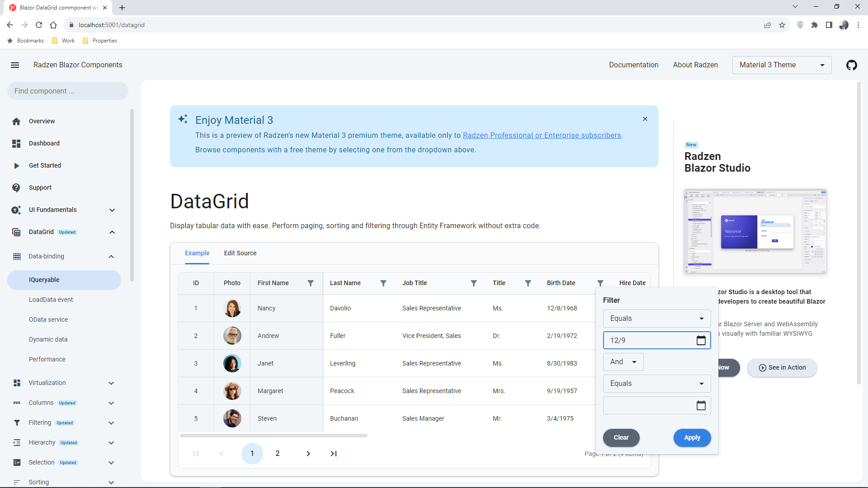Select the Dynamic data item
The image size is (868, 488).
pyautogui.click(x=64, y=340)
